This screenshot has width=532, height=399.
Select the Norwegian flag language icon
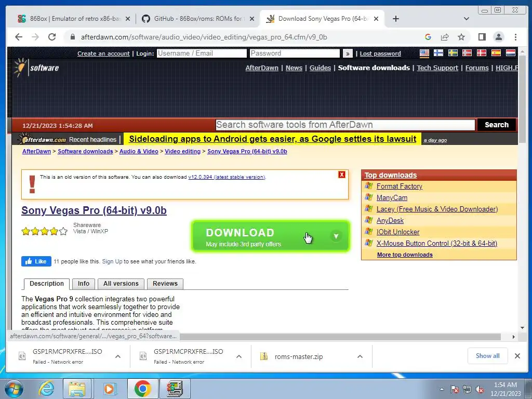(x=467, y=53)
